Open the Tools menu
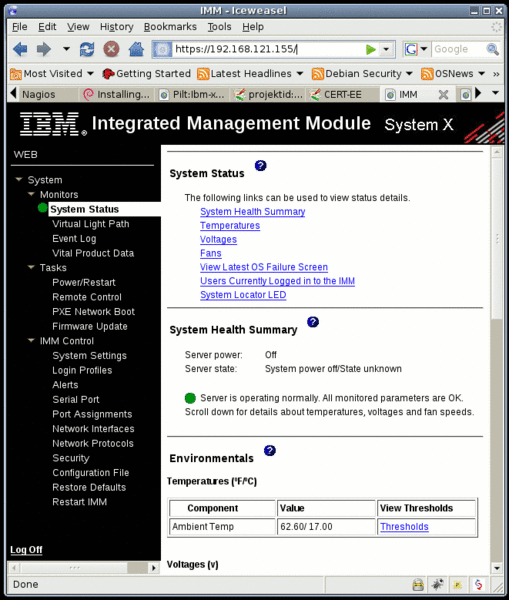Viewport: 509px width, 600px height. coord(220,27)
